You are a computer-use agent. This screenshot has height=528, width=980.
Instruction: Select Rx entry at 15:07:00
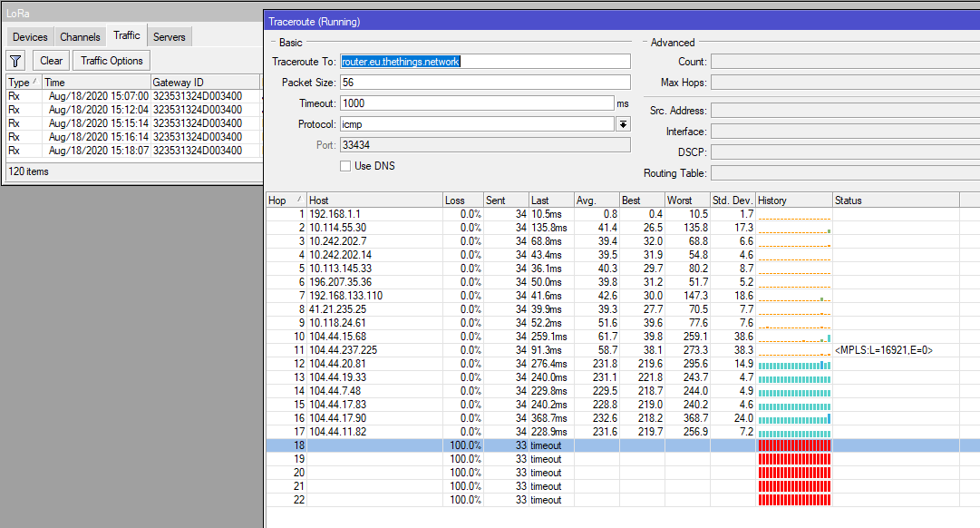(x=133, y=96)
